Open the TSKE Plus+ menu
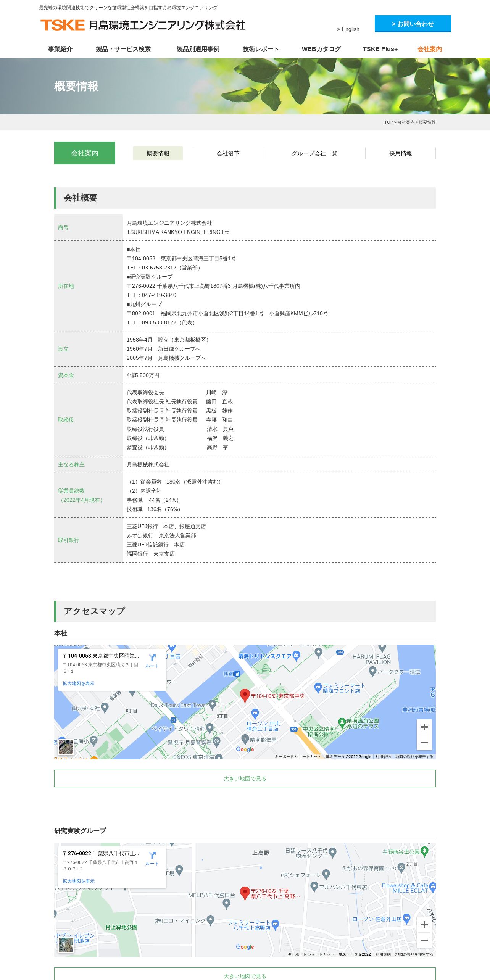Viewport: 490px width, 980px height. pyautogui.click(x=380, y=49)
